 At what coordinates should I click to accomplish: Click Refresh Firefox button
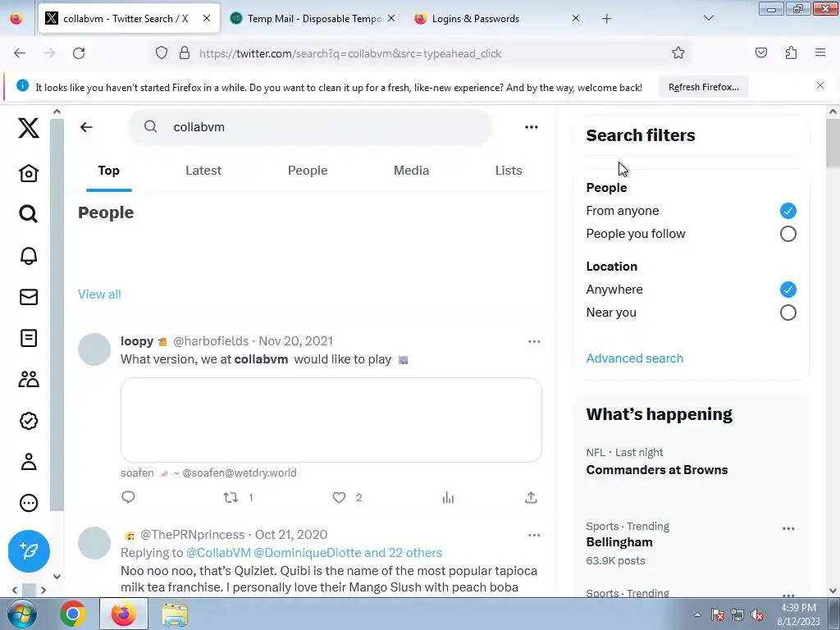(703, 87)
